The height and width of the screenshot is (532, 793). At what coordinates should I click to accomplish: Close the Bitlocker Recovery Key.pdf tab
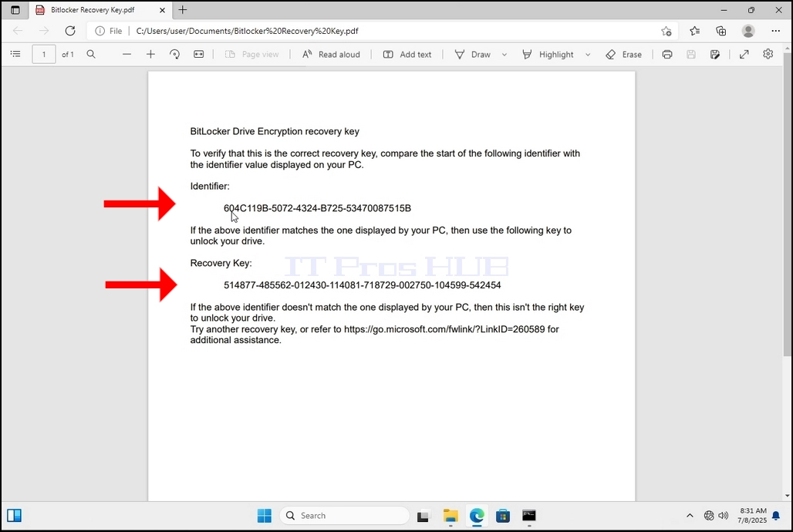point(162,10)
